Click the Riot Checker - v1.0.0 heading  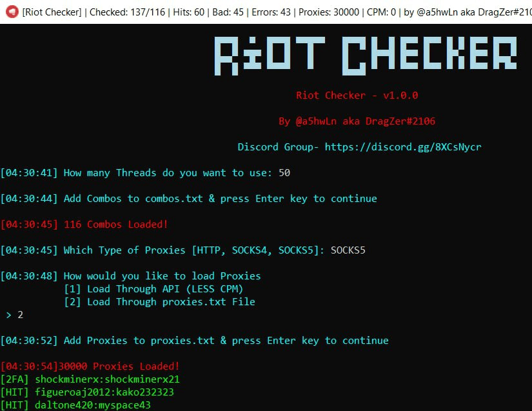pyautogui.click(x=358, y=95)
